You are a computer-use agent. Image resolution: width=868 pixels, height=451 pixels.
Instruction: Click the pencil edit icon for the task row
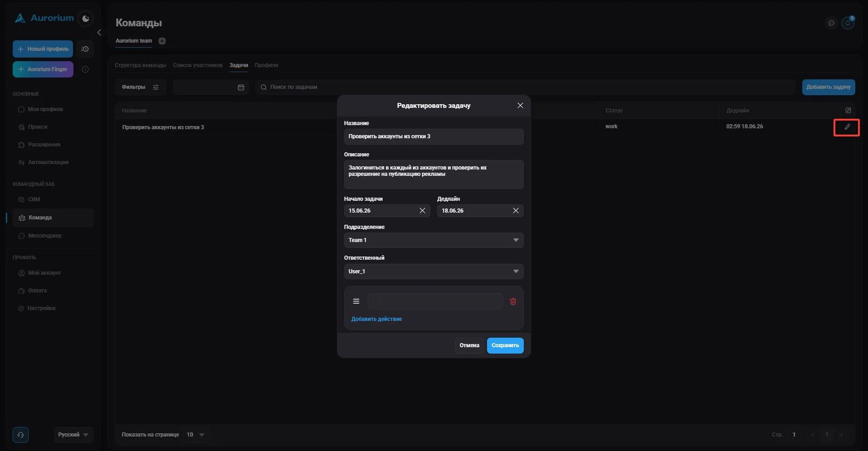pyautogui.click(x=847, y=127)
